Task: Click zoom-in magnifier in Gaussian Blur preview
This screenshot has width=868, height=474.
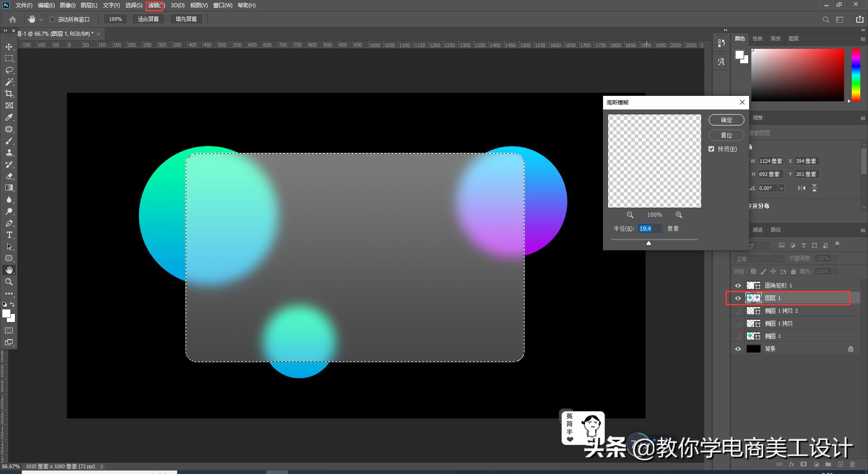Action: (679, 215)
